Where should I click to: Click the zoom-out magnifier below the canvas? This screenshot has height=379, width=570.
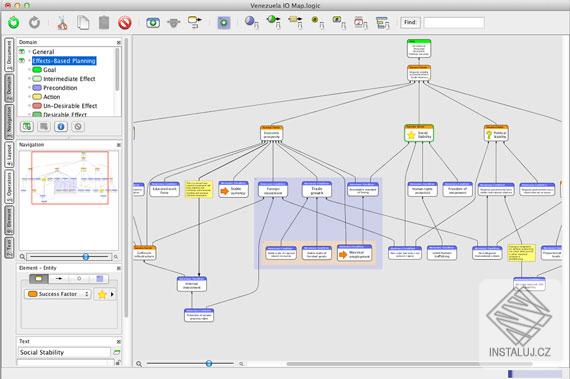(139, 363)
